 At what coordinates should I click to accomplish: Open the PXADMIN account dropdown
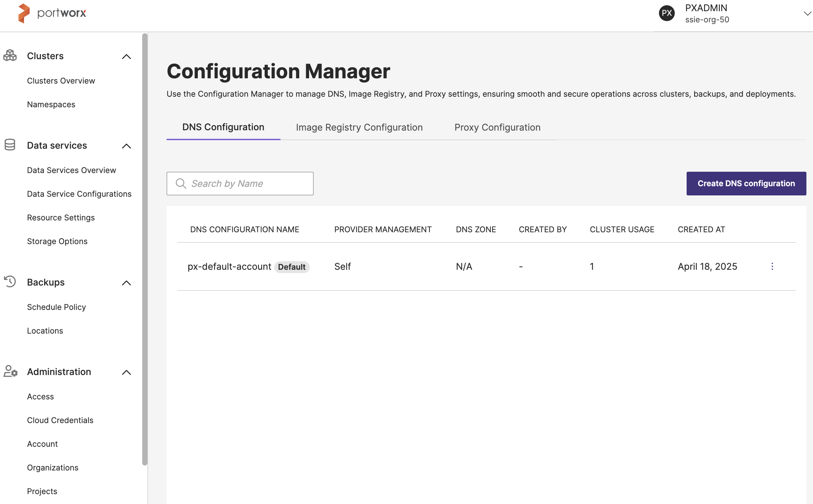[x=807, y=13]
